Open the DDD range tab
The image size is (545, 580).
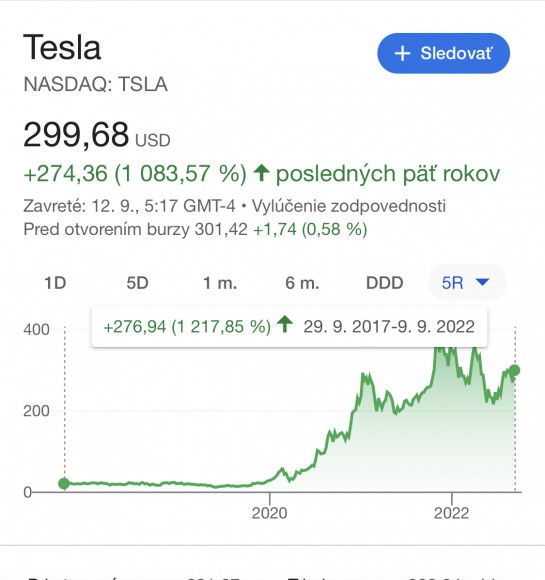click(384, 283)
